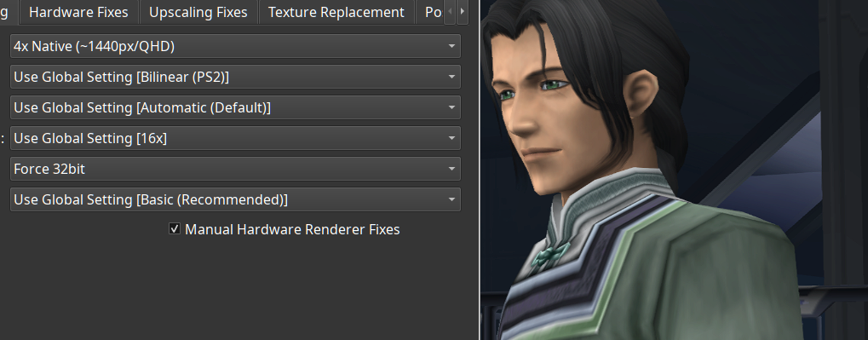Open the 4x Native resolution dropdown
868x340 pixels.
point(235,46)
